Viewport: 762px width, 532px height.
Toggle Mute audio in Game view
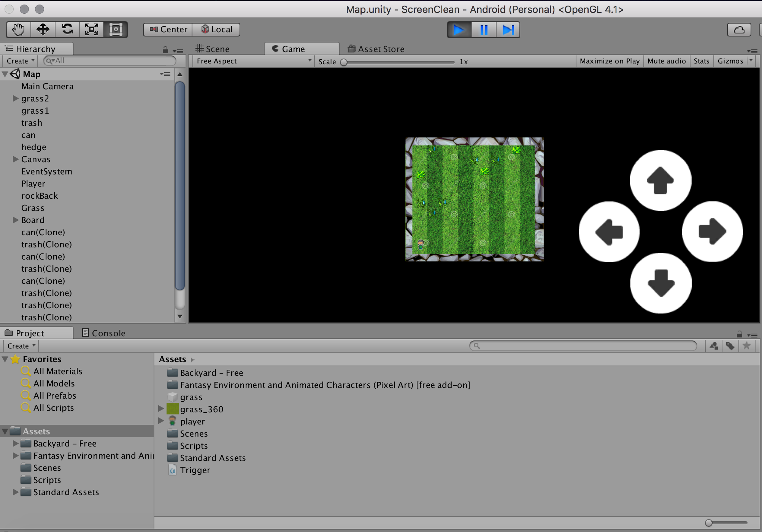point(667,61)
